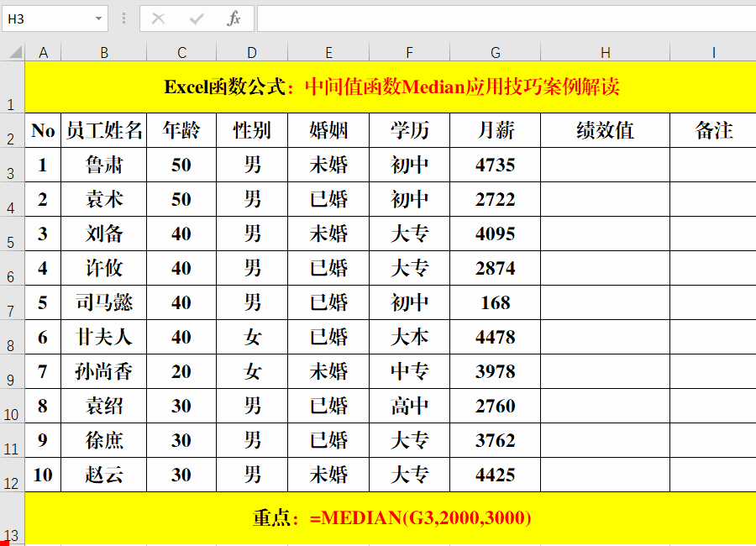This screenshot has height=546, width=756.
Task: Click the 员工姓名 header cell
Action: point(103,130)
